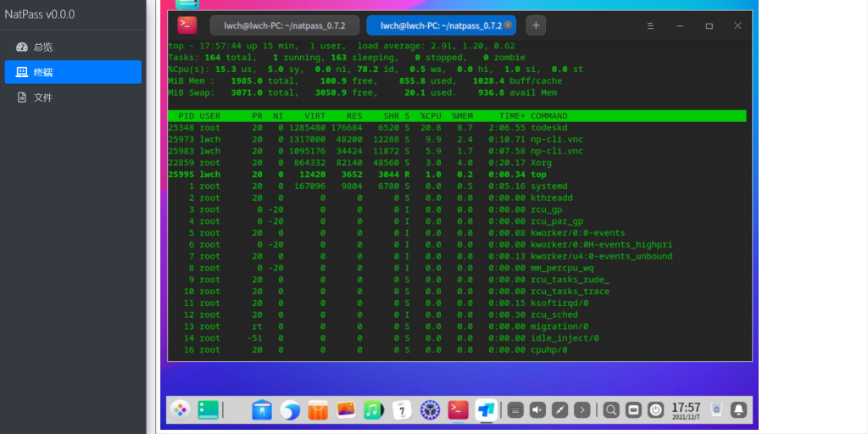Open the control center gear in dock
Image resolution: width=868 pixels, height=434 pixels.
point(430,410)
